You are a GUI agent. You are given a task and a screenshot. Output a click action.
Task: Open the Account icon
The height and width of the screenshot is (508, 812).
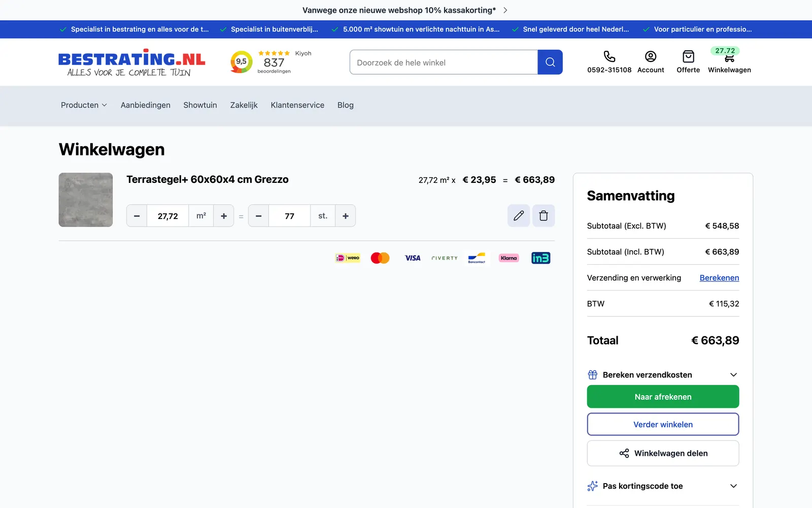[x=651, y=56]
